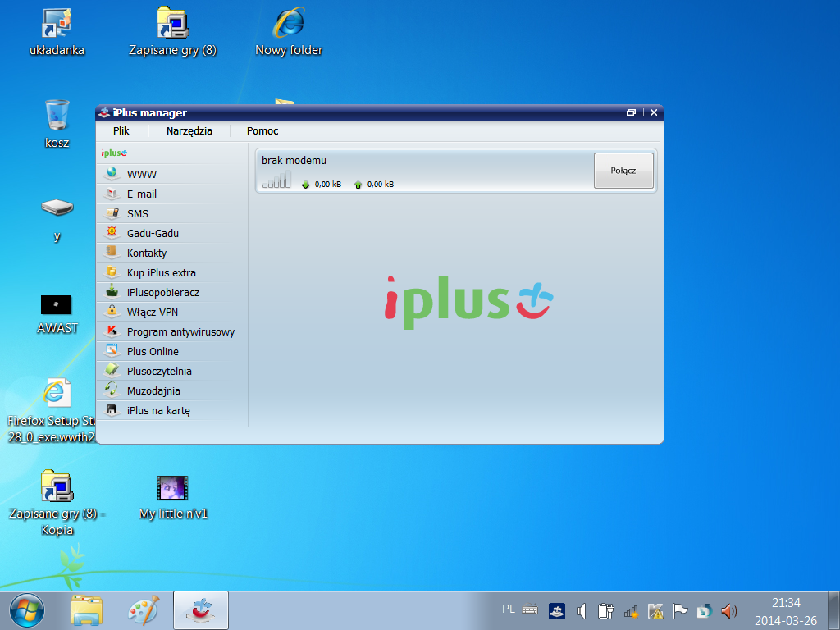840x630 pixels.
Task: Open the Plik menu
Action: point(121,130)
